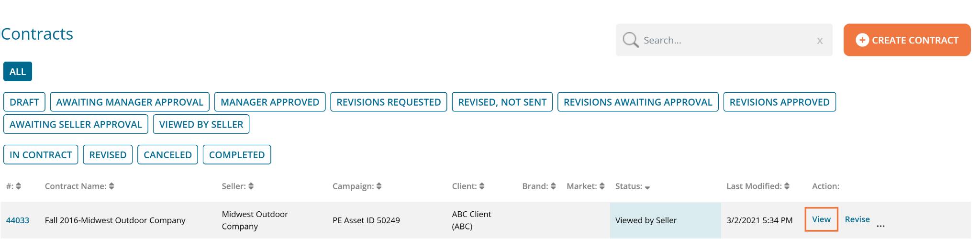980x239 pixels.
Task: Clear the search with the x icon
Action: (x=820, y=41)
